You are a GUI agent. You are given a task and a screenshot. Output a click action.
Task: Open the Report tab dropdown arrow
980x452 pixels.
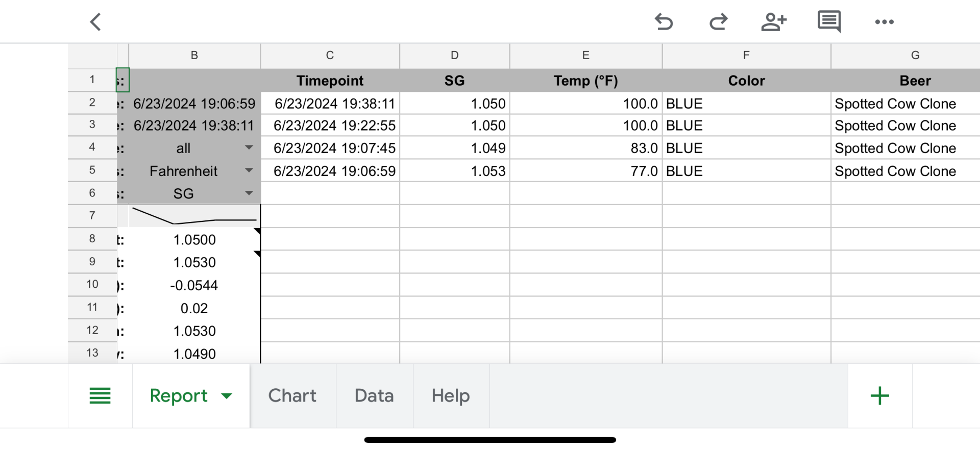(x=227, y=396)
